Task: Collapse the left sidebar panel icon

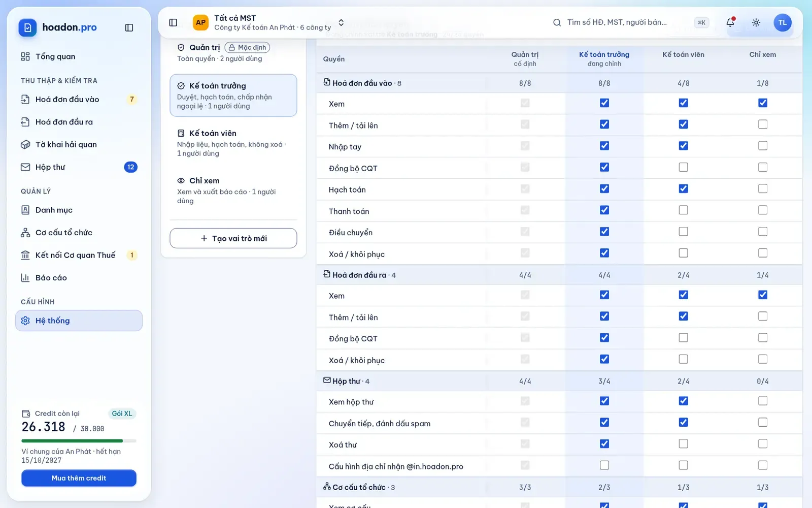Action: click(x=129, y=27)
